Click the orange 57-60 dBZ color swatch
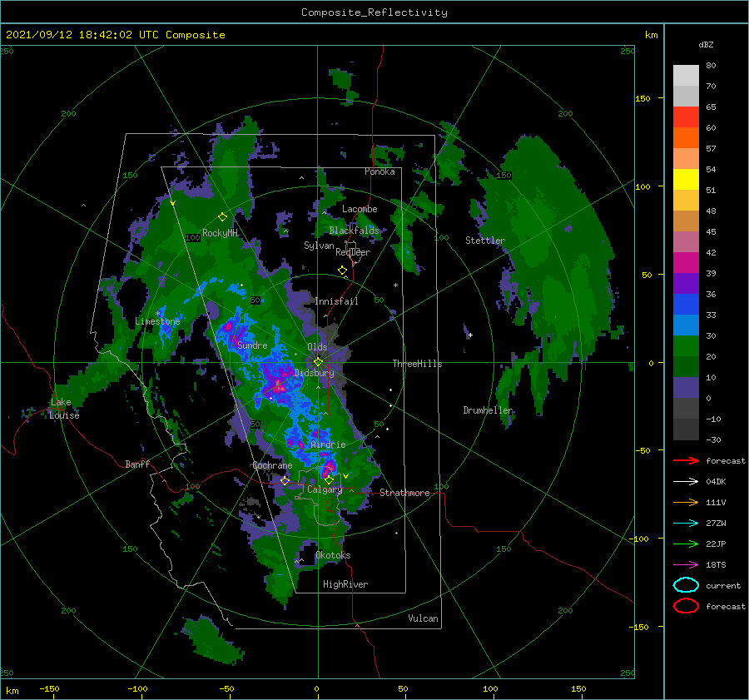The width and height of the screenshot is (749, 700). click(x=686, y=138)
